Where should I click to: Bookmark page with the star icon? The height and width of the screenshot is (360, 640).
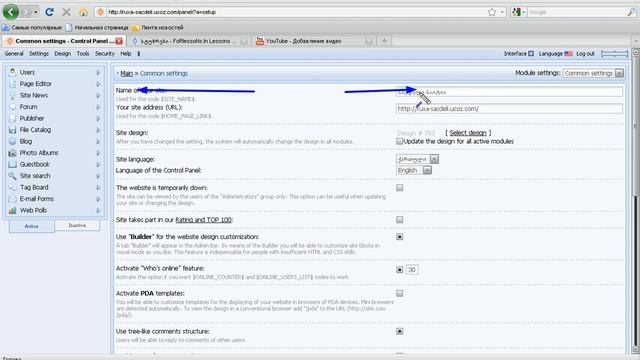(x=492, y=12)
